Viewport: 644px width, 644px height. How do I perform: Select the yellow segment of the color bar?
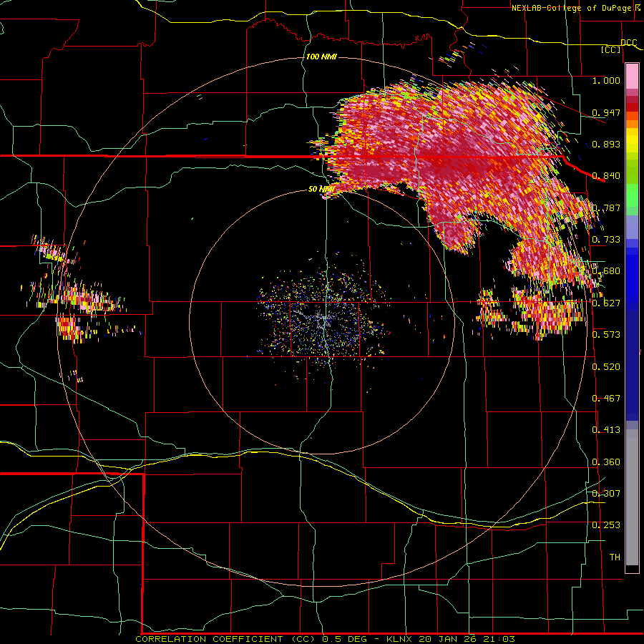click(632, 141)
